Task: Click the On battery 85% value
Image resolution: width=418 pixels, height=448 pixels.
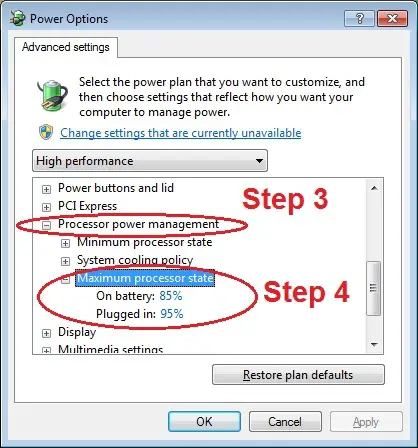Action: pos(171,296)
